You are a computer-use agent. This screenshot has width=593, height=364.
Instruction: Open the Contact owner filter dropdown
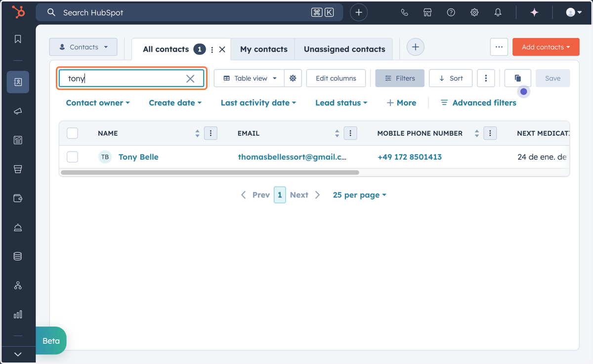[98, 103]
